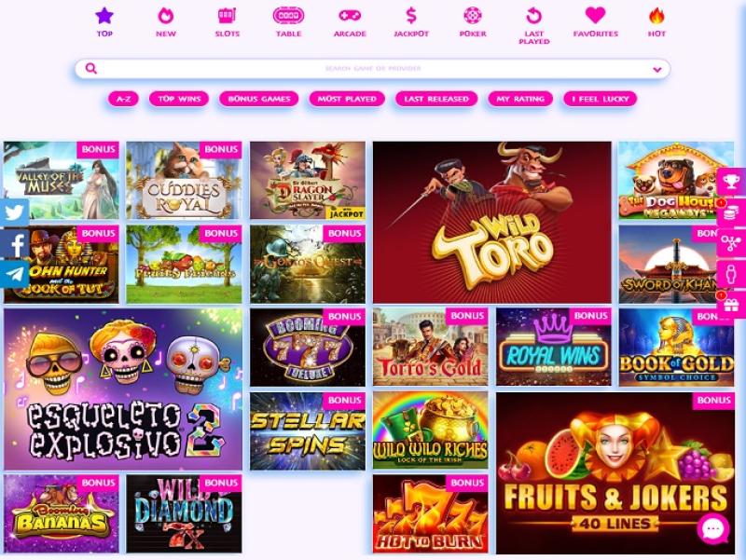Open the live chat bubble
Screen dimensions: 746x560
click(x=713, y=528)
